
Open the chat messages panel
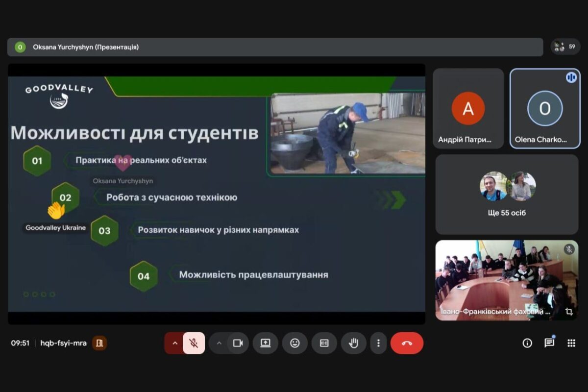[549, 343]
